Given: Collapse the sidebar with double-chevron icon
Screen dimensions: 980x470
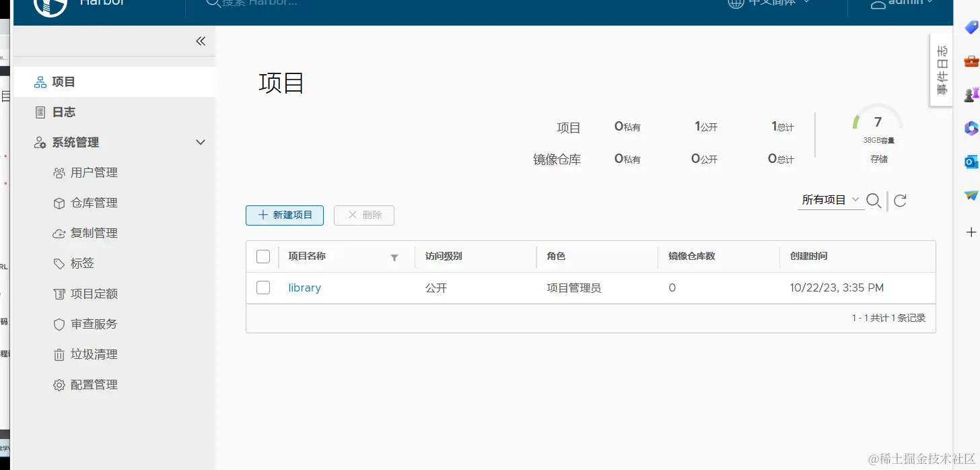Looking at the screenshot, I should click(x=201, y=41).
